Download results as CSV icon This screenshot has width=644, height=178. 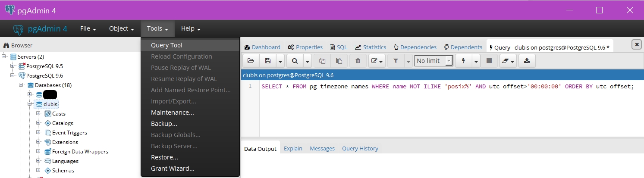pos(527,61)
